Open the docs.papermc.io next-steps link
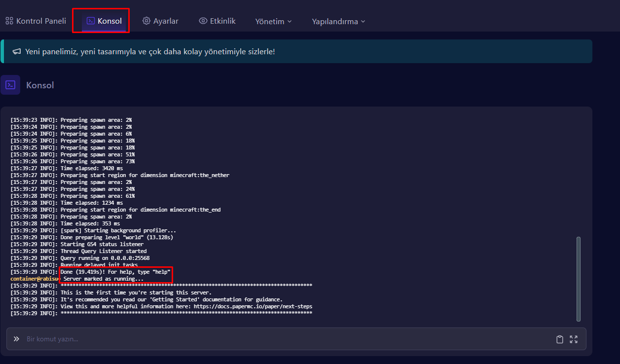The height and width of the screenshot is (364, 620). coord(253,306)
